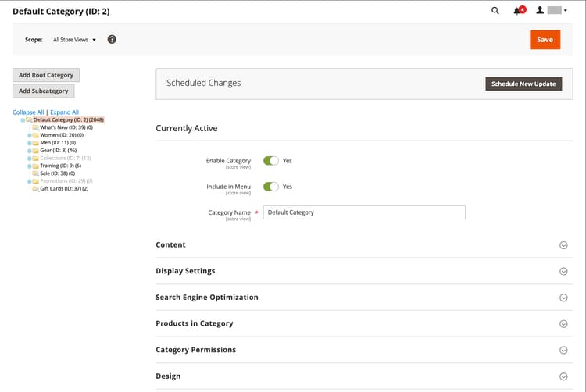
Task: Click the Scheduled Changes heading text
Action: (x=204, y=83)
